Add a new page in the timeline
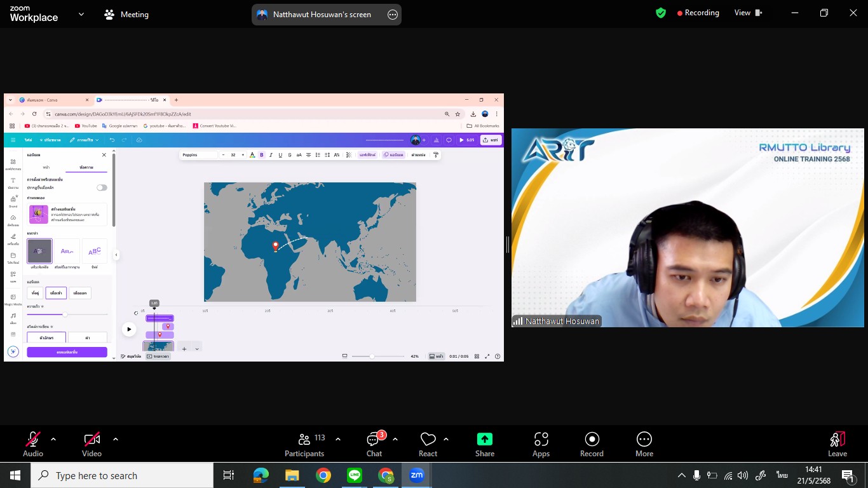The height and width of the screenshot is (488, 868). pyautogui.click(x=184, y=348)
